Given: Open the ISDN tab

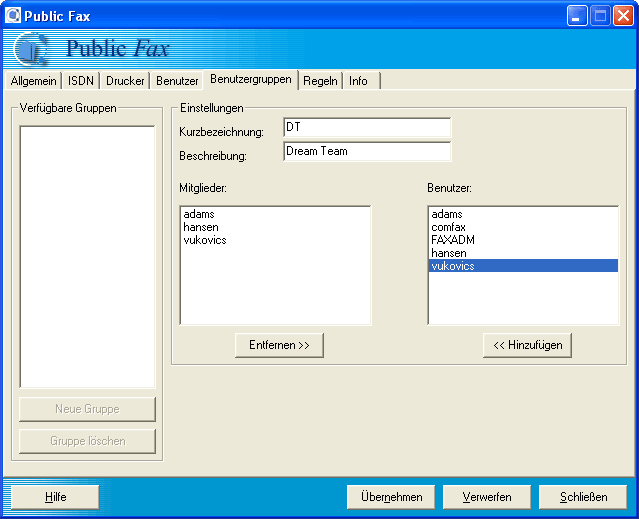Looking at the screenshot, I should click(81, 81).
